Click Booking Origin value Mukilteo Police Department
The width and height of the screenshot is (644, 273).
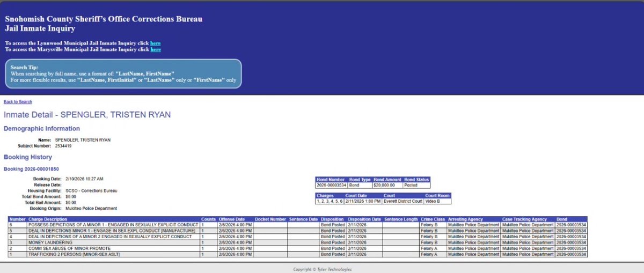coord(91,208)
